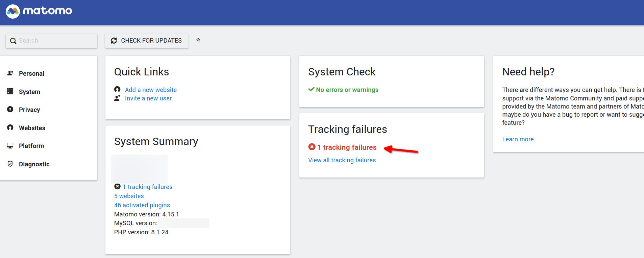
Task: Open the Diagnostic menu section
Action: point(34,164)
